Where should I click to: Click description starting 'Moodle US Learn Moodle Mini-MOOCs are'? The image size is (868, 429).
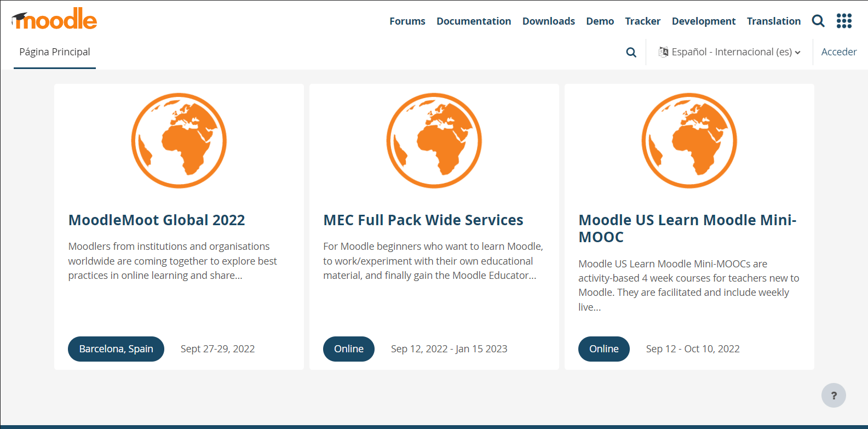click(x=689, y=285)
